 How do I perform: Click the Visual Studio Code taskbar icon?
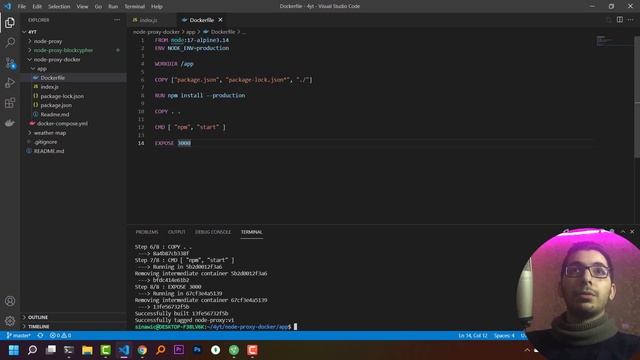click(x=124, y=350)
